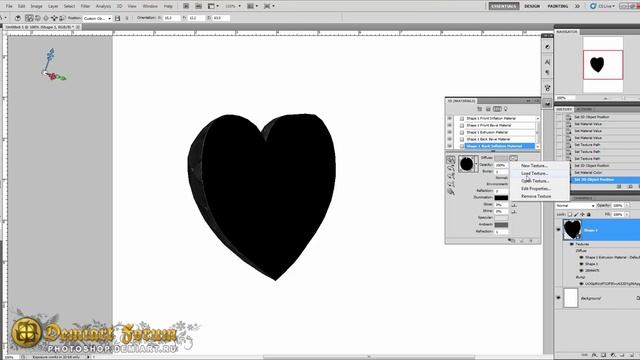Toggle visibility of Front Bevel Material

450,125
